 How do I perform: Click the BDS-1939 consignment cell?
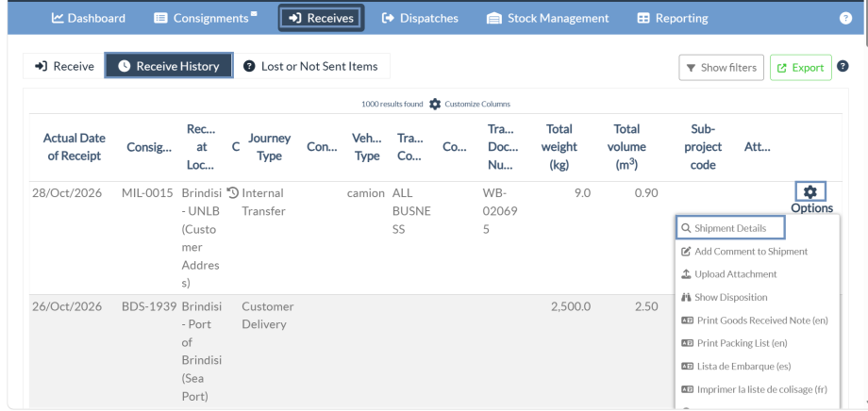(x=149, y=306)
